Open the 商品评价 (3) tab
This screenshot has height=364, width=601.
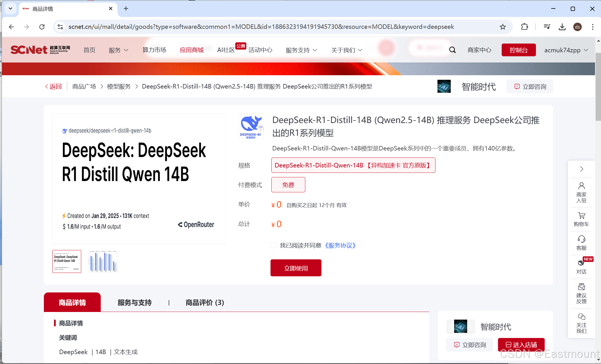click(205, 303)
